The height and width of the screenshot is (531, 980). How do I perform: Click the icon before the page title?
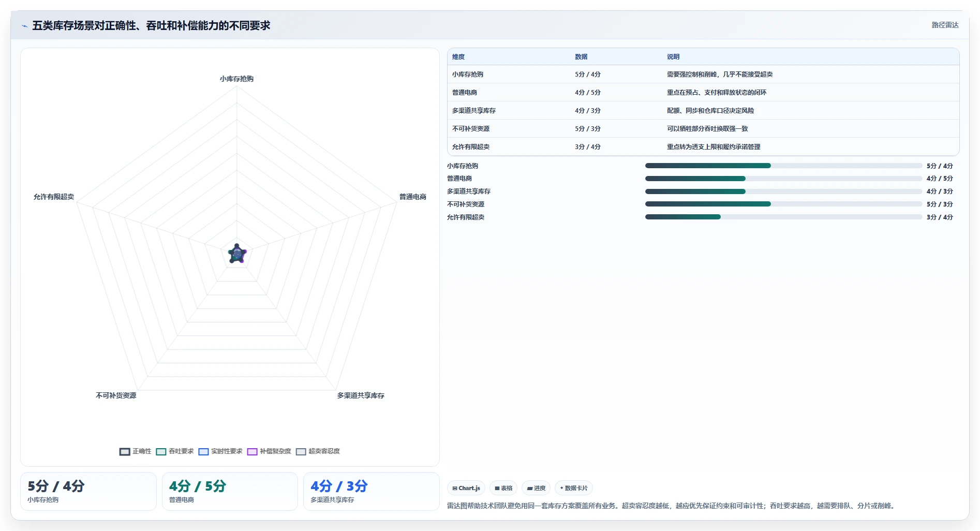point(24,26)
